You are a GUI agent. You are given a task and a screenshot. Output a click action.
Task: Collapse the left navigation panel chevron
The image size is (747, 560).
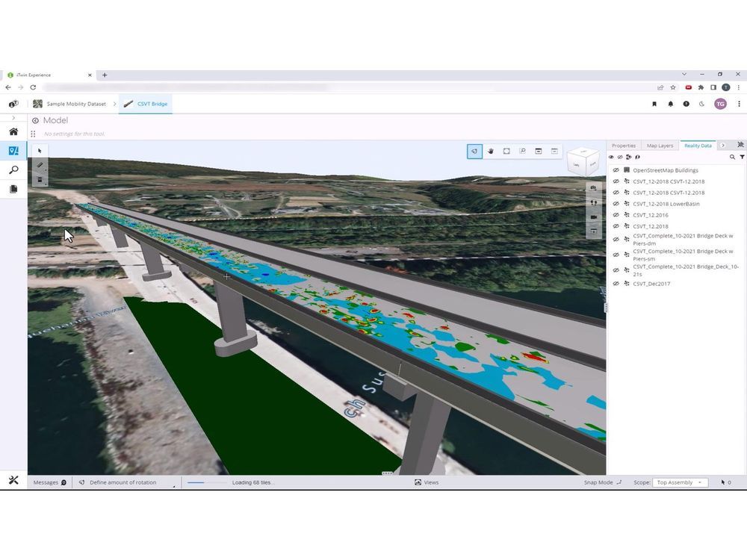click(13, 117)
